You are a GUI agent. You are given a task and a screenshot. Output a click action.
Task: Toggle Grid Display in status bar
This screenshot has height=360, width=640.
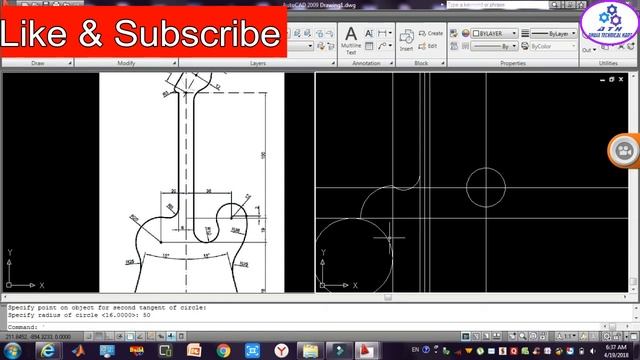98,336
